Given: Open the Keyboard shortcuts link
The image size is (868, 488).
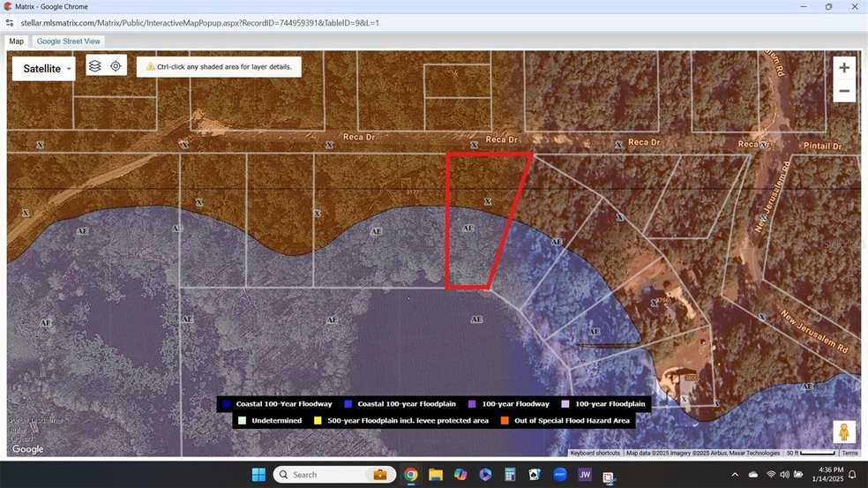Looking at the screenshot, I should coord(595,453).
